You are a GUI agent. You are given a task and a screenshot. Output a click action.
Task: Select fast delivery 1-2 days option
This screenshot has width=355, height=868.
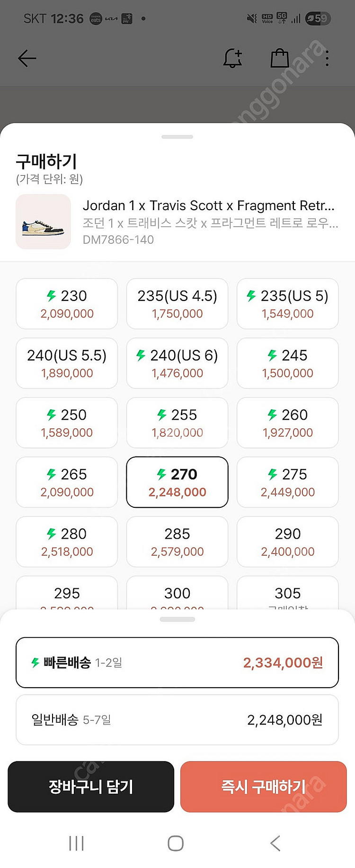[x=177, y=663]
